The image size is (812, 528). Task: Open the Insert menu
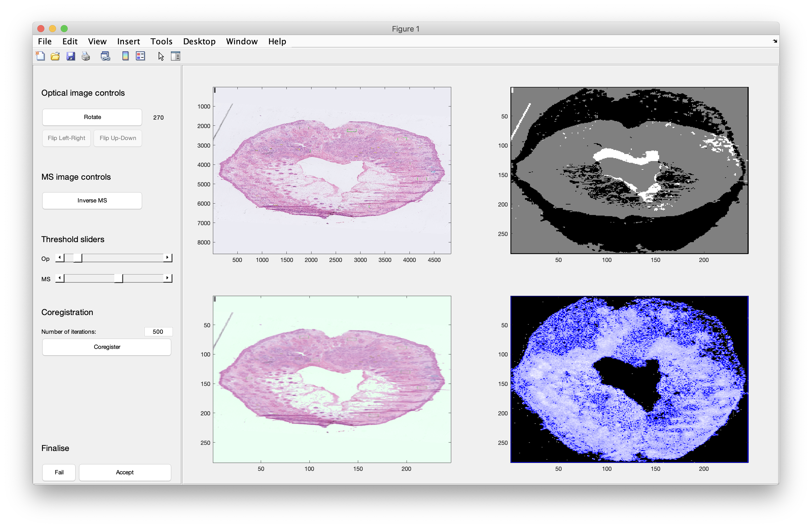(128, 41)
